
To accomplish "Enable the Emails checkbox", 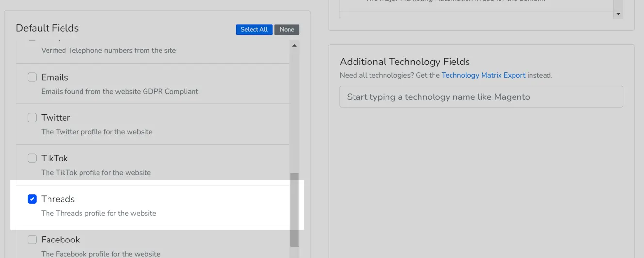I will [32, 77].
